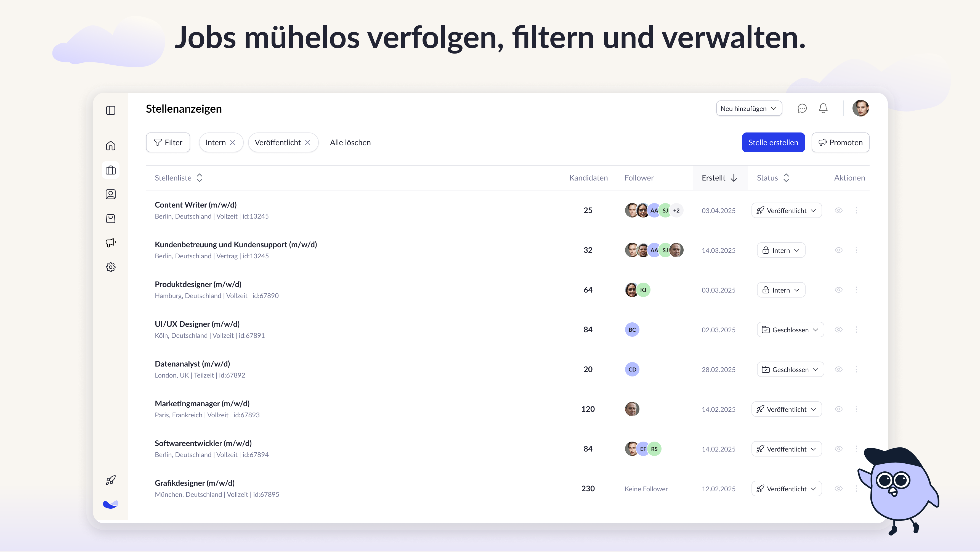Collapse the sidebar panel icon
980x552 pixels.
tap(111, 110)
